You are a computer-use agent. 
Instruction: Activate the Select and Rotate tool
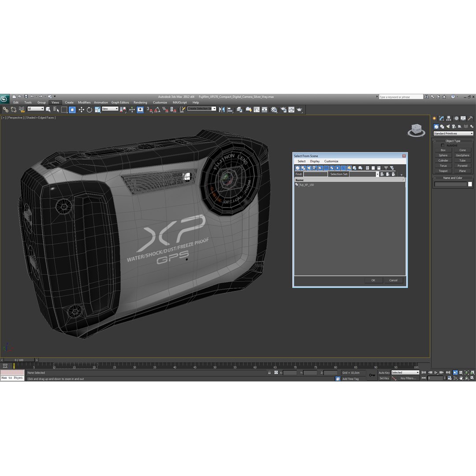click(89, 110)
